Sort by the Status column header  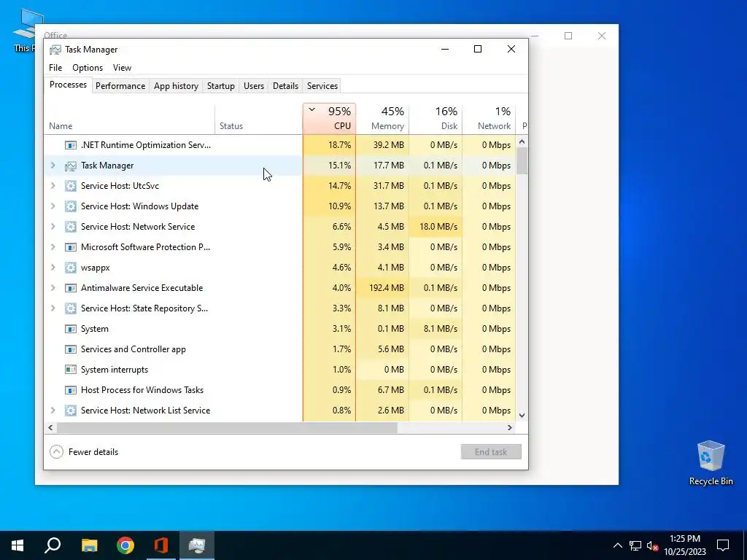tap(259, 118)
